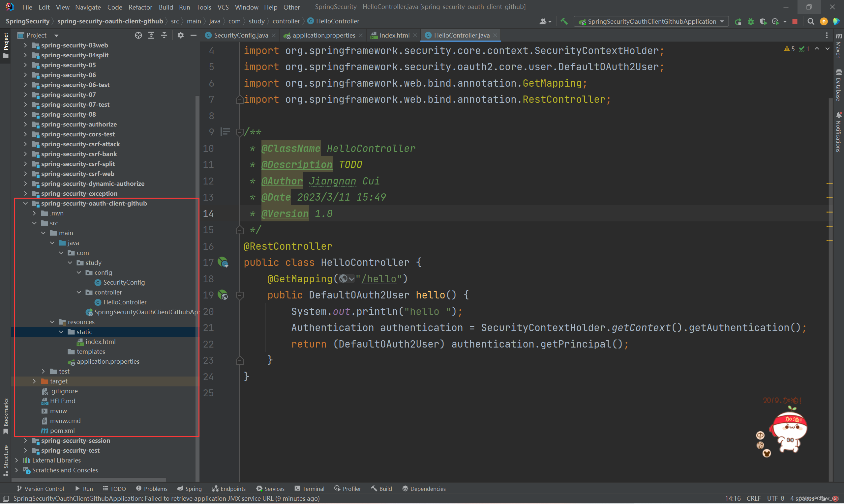
Task: Click the Debug bug icon in toolbar
Action: click(x=750, y=21)
